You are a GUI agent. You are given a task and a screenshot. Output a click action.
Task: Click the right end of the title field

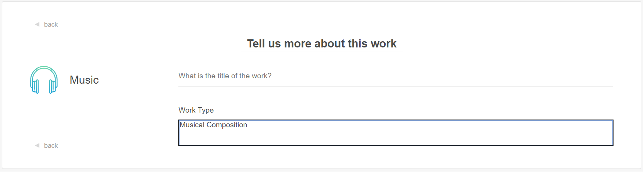[606, 76]
